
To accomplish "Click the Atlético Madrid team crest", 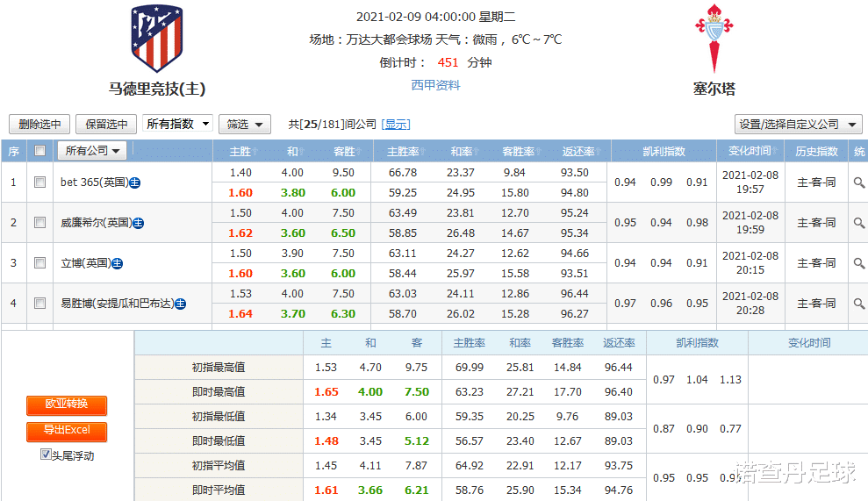I will [157, 39].
